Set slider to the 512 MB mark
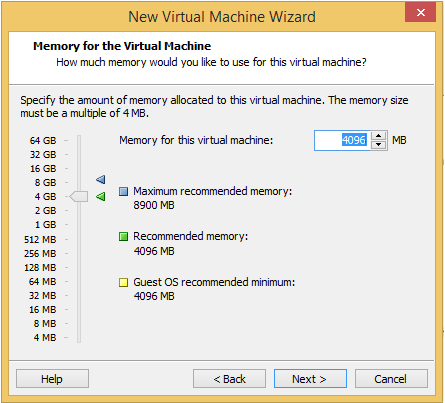Image resolution: width=445 pixels, height=403 pixels. pyautogui.click(x=79, y=239)
